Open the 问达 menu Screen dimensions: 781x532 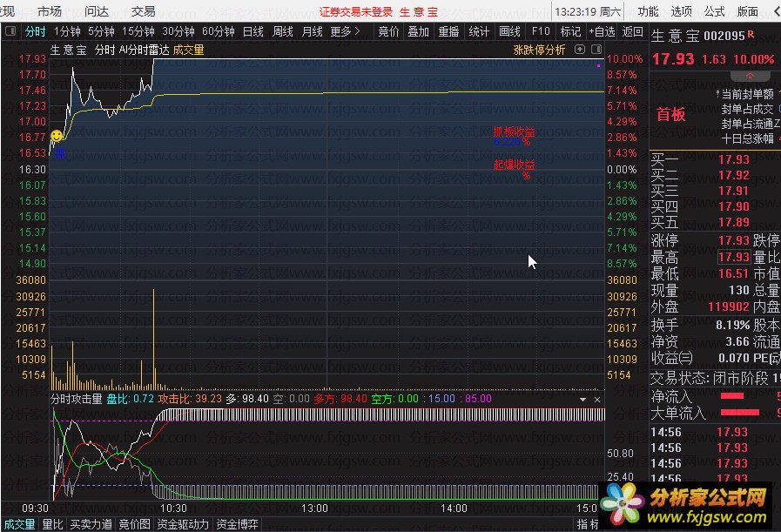(96, 11)
